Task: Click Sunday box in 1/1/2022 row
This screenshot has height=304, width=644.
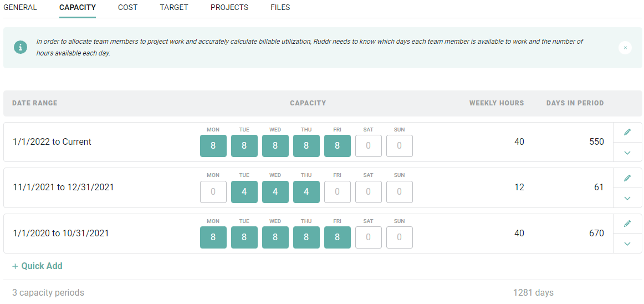Action: coord(399,146)
